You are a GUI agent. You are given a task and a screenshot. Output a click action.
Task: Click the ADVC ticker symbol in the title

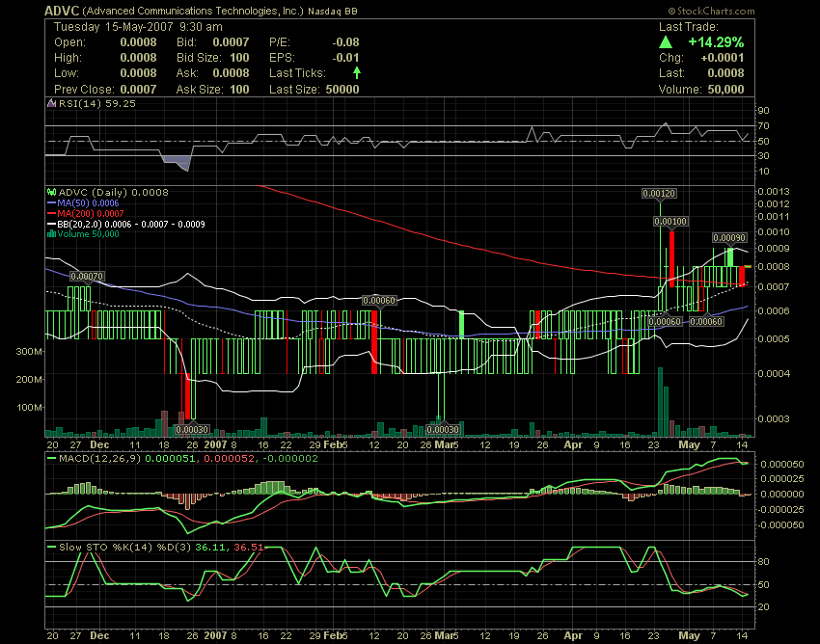pos(62,11)
